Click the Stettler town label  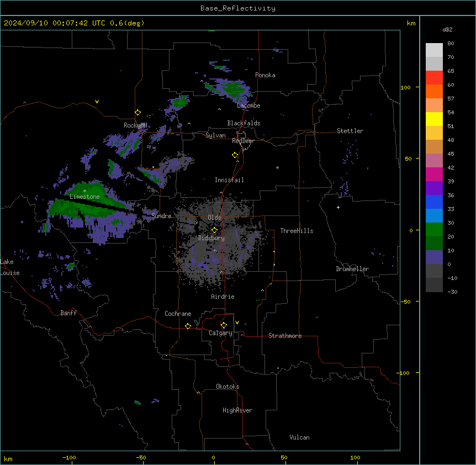coord(350,131)
